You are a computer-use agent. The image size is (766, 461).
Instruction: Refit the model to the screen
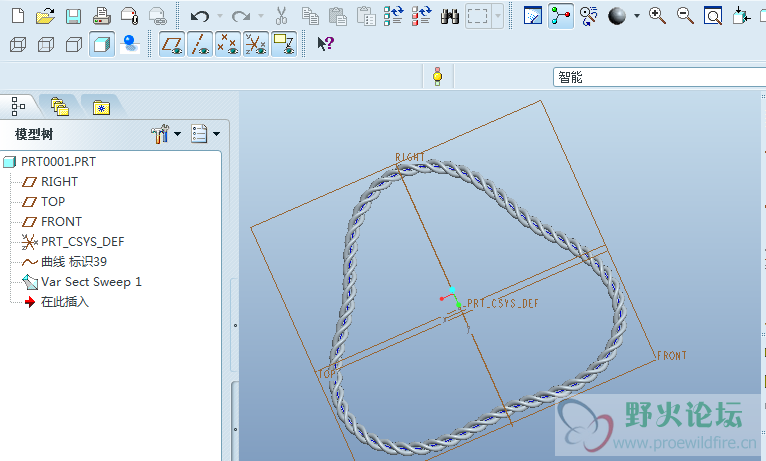tap(713, 16)
